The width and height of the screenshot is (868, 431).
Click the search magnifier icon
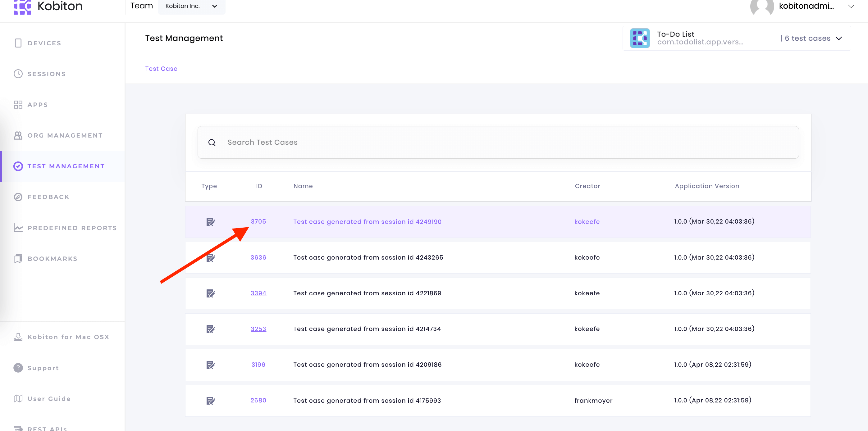point(212,143)
